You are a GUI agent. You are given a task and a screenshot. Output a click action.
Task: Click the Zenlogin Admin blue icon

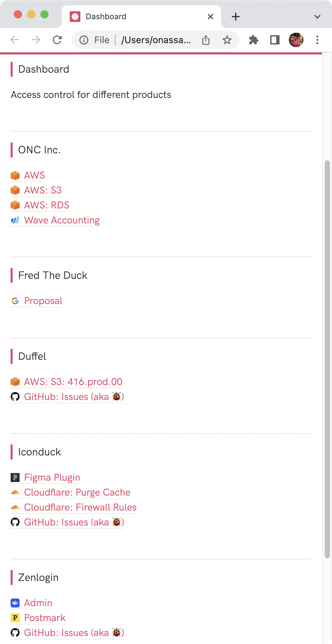(x=15, y=603)
